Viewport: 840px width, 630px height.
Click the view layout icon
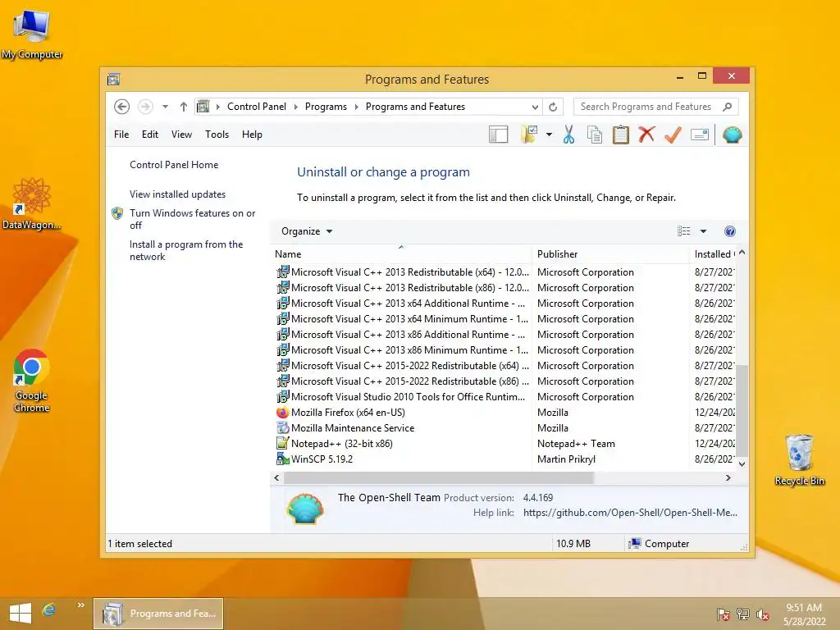point(683,231)
